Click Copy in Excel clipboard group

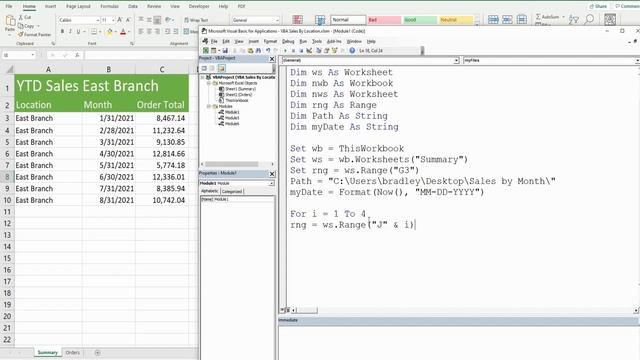(27, 26)
